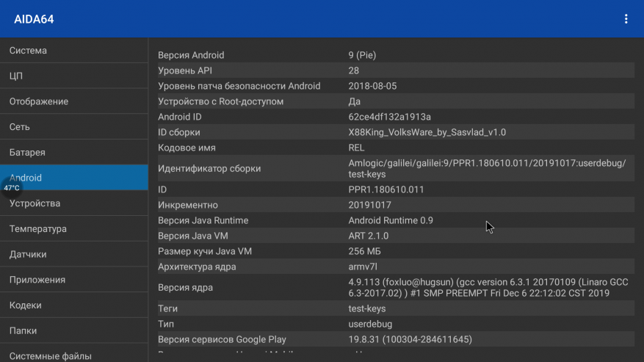Select the Android ID row

pos(395,117)
